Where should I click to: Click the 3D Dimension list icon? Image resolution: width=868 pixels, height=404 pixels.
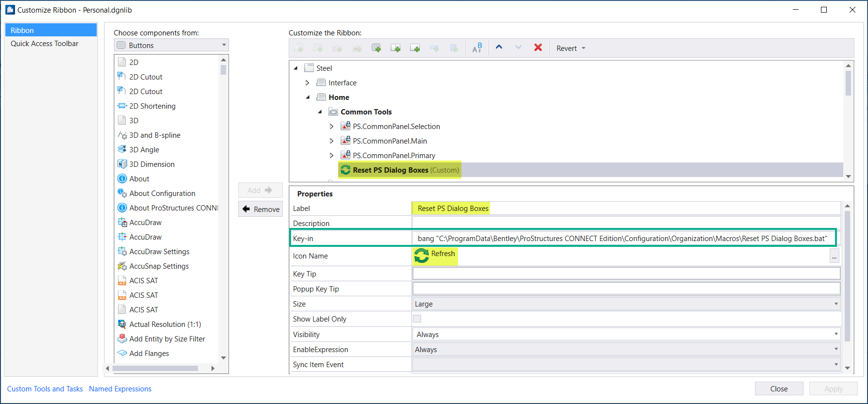tap(122, 164)
